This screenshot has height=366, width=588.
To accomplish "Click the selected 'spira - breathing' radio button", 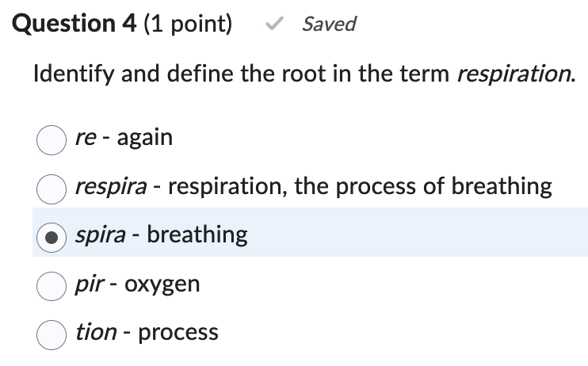I will pos(52,236).
